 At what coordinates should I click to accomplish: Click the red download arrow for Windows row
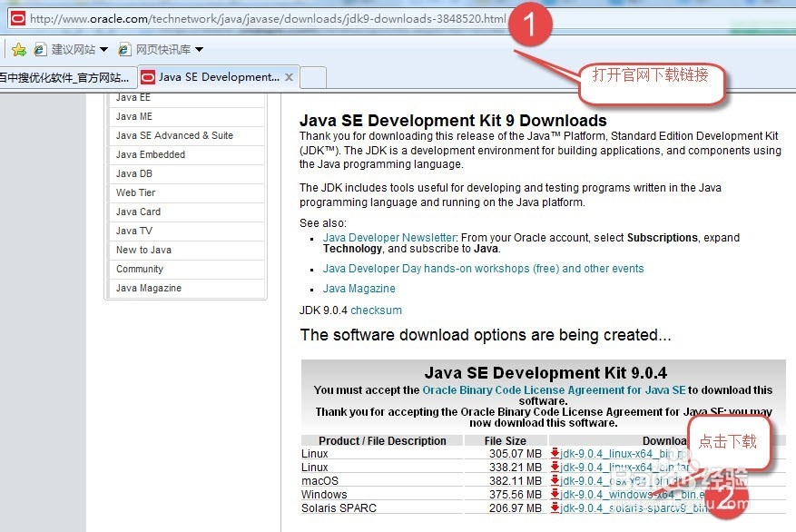(x=555, y=494)
